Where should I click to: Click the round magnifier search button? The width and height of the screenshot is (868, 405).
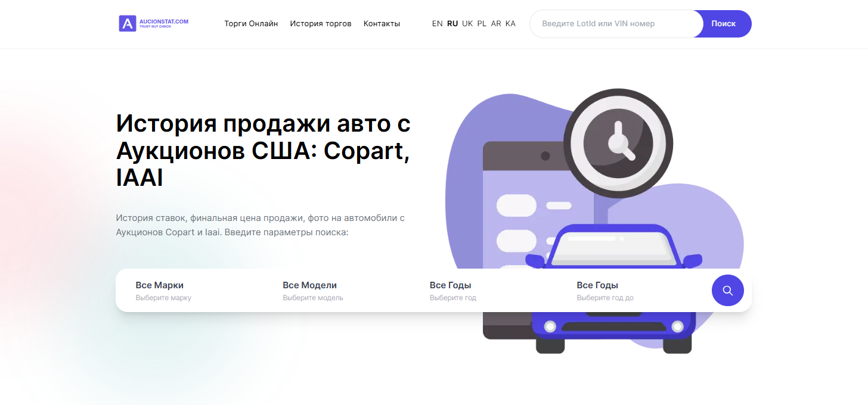(x=727, y=291)
